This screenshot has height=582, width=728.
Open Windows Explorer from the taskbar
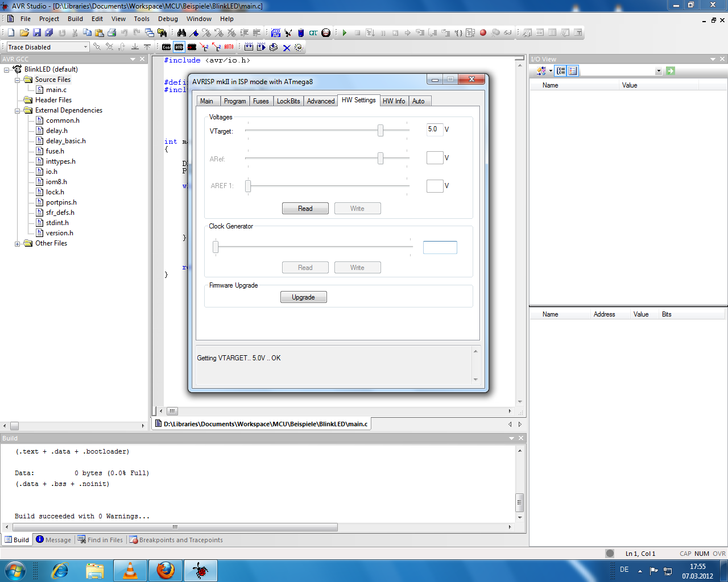coord(95,570)
